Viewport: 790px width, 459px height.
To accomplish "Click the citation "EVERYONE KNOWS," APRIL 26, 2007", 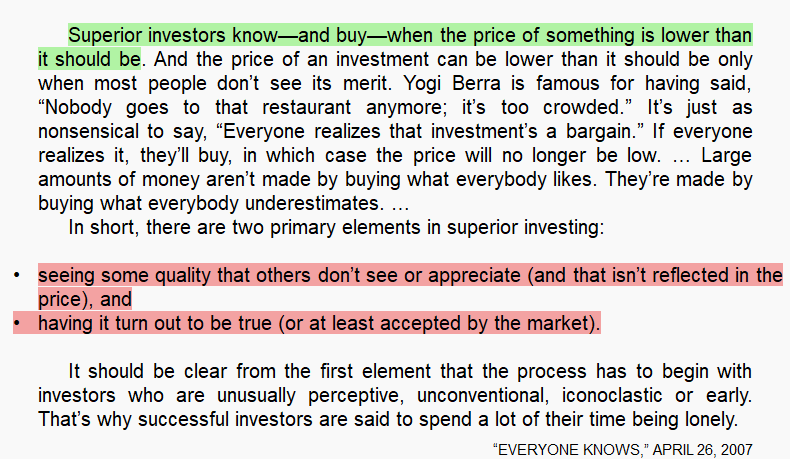I will (x=623, y=449).
